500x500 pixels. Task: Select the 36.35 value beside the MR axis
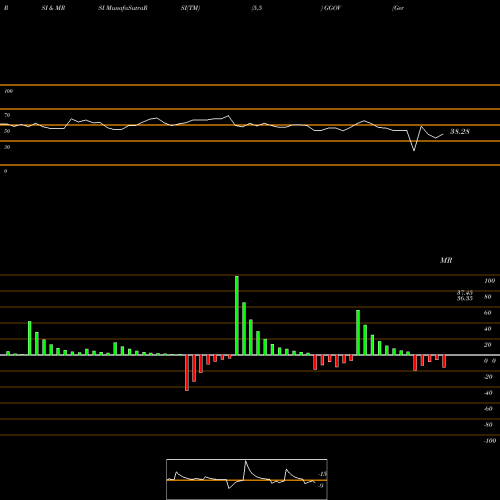coord(465,298)
